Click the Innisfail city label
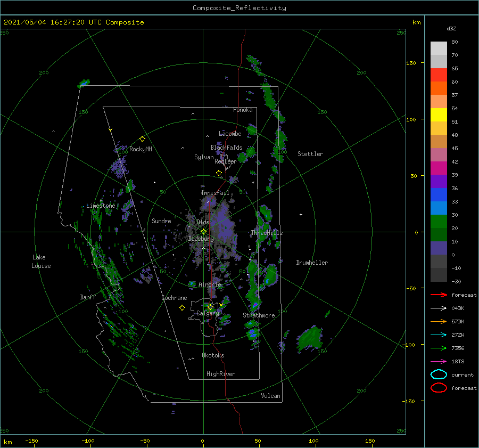The width and height of the screenshot is (479, 448). [x=215, y=193]
